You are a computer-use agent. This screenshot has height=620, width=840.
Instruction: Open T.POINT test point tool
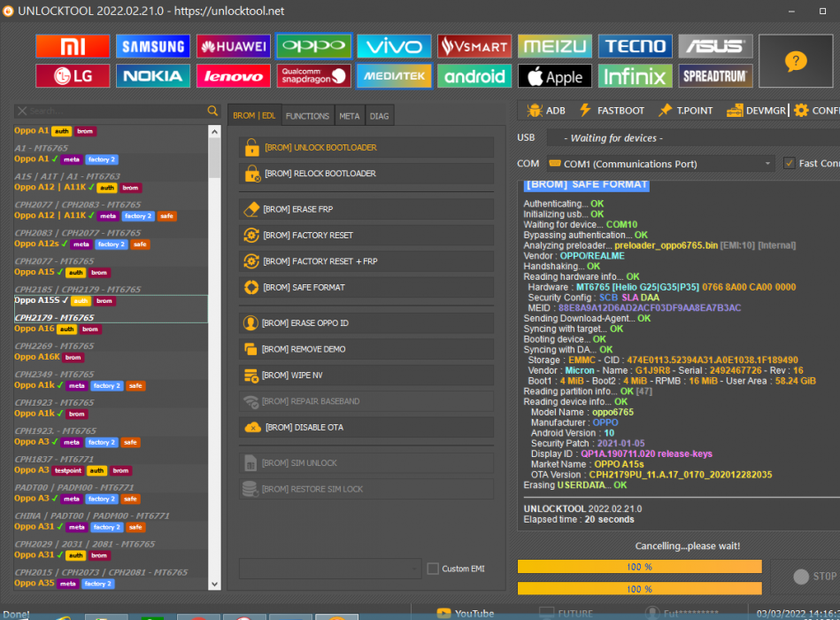point(686,111)
